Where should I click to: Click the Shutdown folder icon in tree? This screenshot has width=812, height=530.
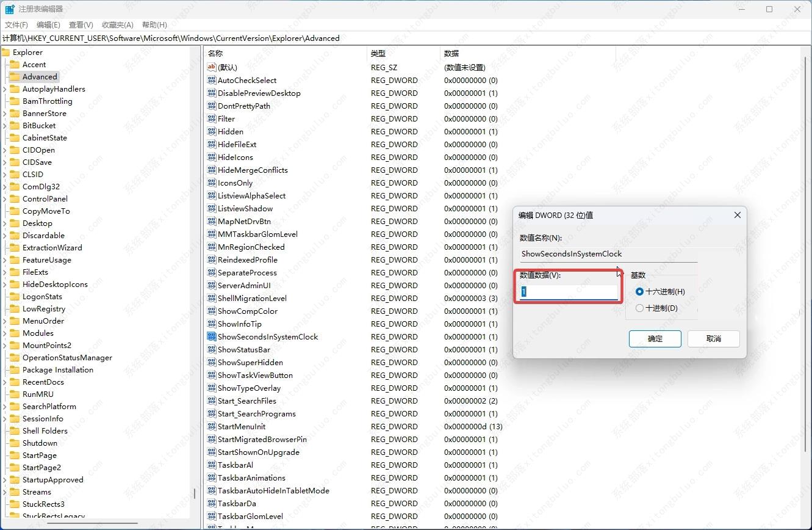click(x=15, y=443)
